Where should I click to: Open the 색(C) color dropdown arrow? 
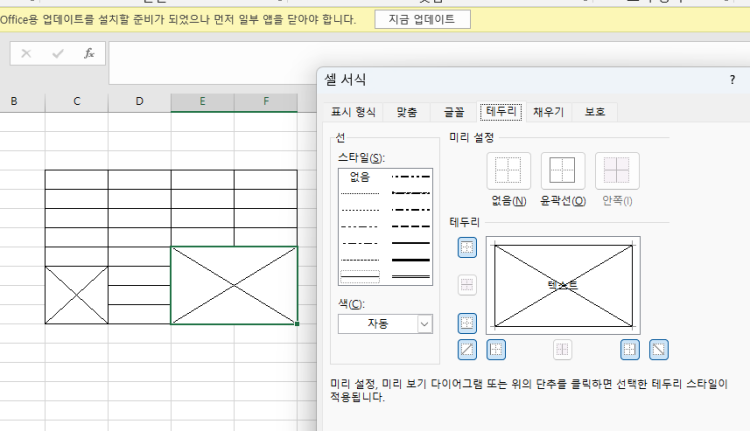click(x=424, y=324)
